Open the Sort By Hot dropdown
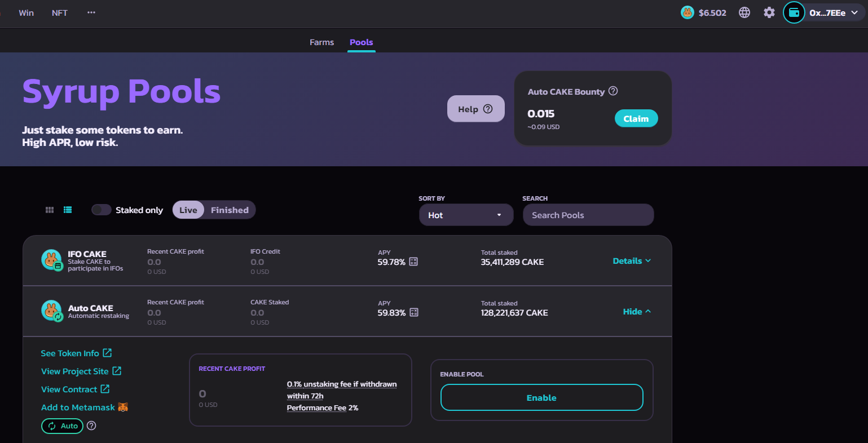This screenshot has height=443, width=868. pos(466,215)
